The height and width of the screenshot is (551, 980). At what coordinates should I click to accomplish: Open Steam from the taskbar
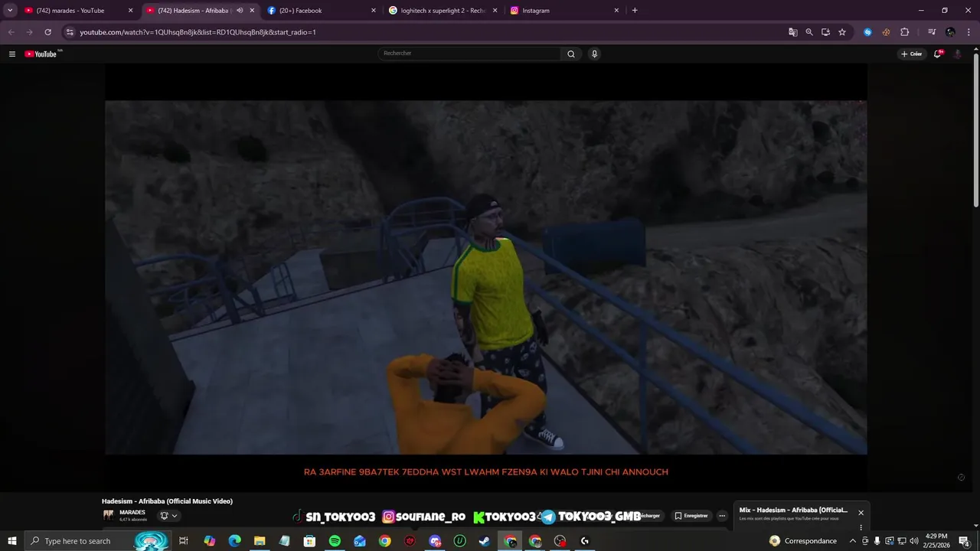point(485,541)
